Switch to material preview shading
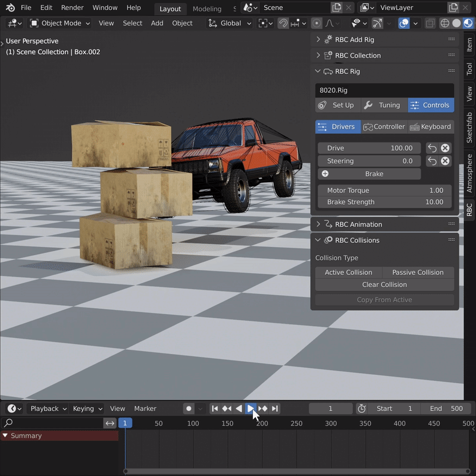 [x=468, y=23]
